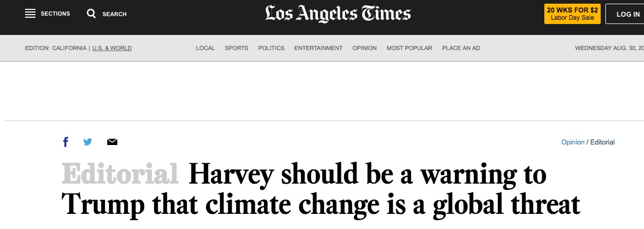Image resolution: width=644 pixels, height=229 pixels.
Task: Select the Opinion nav item
Action: [364, 48]
